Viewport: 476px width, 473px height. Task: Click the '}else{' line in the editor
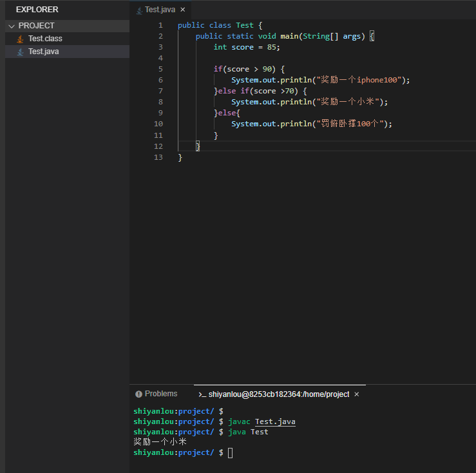(x=227, y=113)
